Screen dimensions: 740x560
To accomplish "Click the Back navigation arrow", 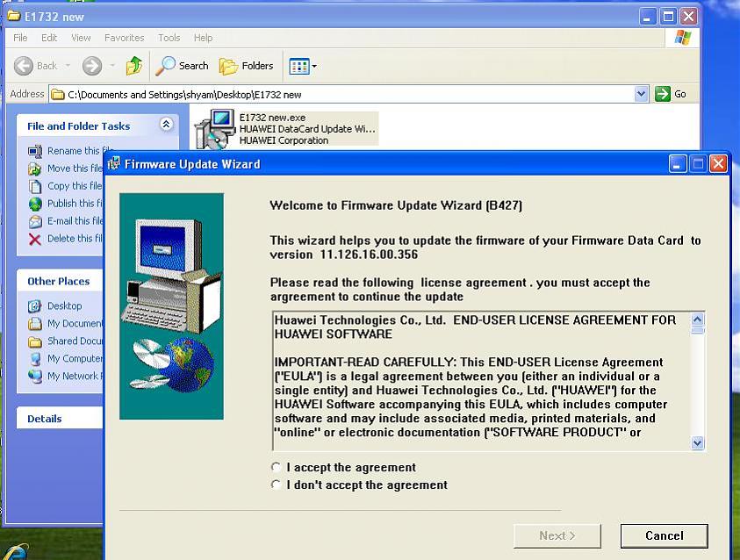I will (x=25, y=66).
